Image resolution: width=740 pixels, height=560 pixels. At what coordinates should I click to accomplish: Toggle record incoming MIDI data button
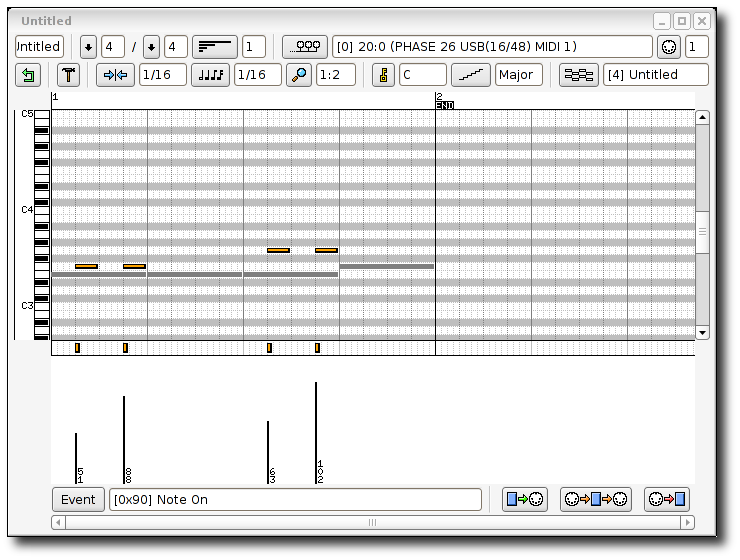[x=667, y=499]
